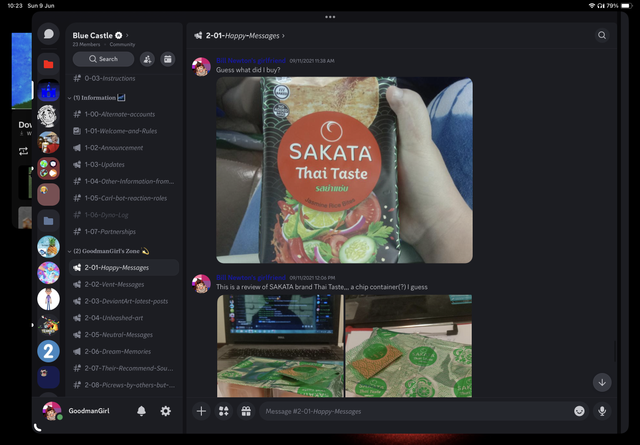
Task: Click the plus attachment button
Action: tap(201, 411)
